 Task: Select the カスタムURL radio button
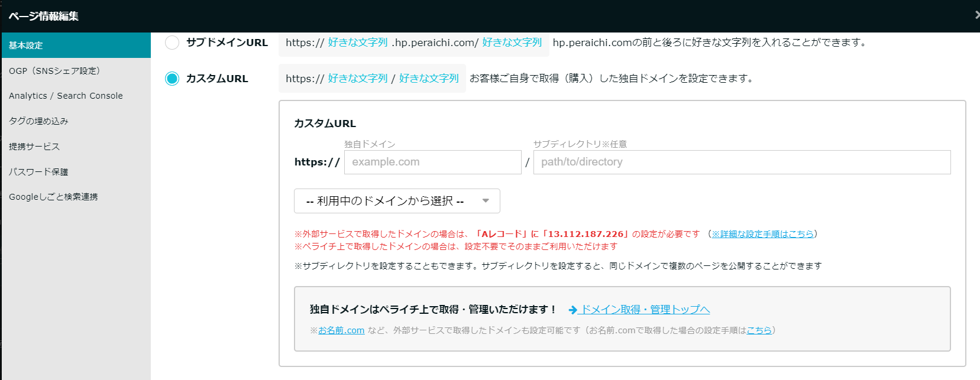172,79
